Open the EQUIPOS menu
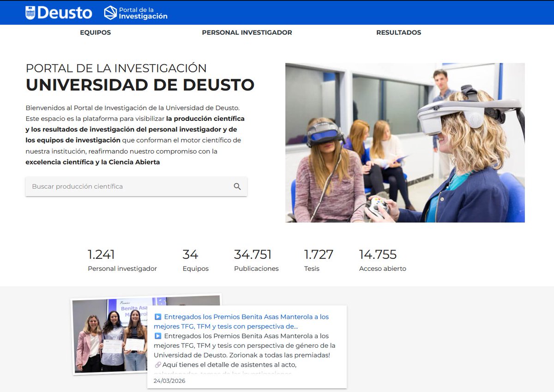The width and height of the screenshot is (554, 392). 96,33
